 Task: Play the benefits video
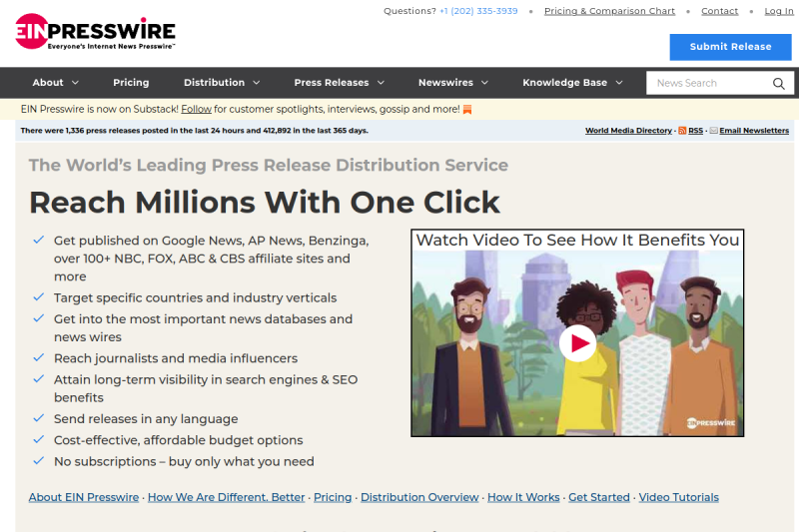(577, 343)
